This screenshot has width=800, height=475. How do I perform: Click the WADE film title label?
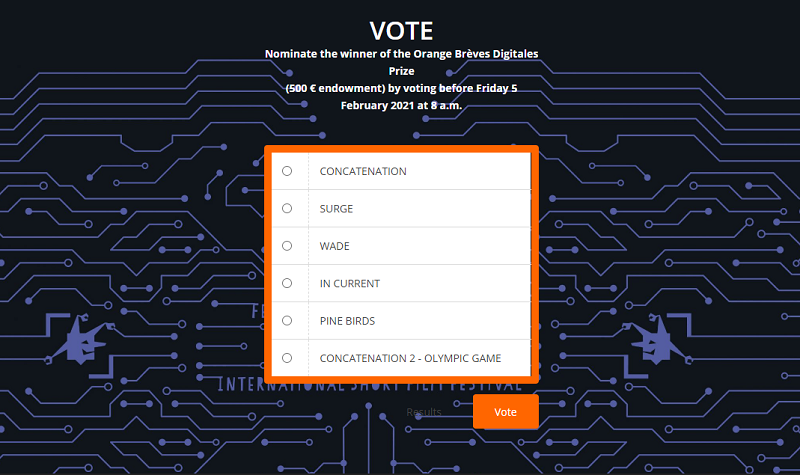click(334, 246)
